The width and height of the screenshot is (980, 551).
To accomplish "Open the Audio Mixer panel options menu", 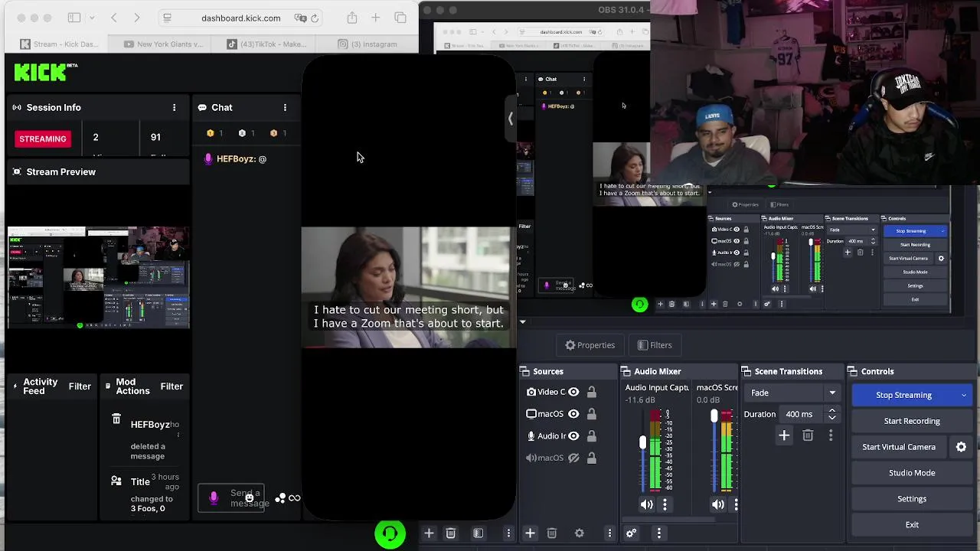I will [658, 533].
